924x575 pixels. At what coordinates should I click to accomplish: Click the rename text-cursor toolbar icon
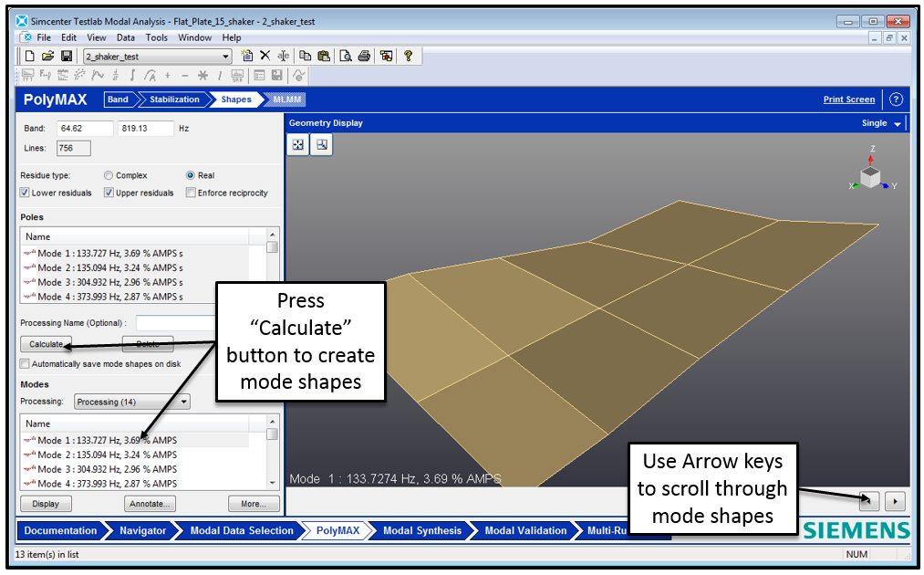point(284,56)
